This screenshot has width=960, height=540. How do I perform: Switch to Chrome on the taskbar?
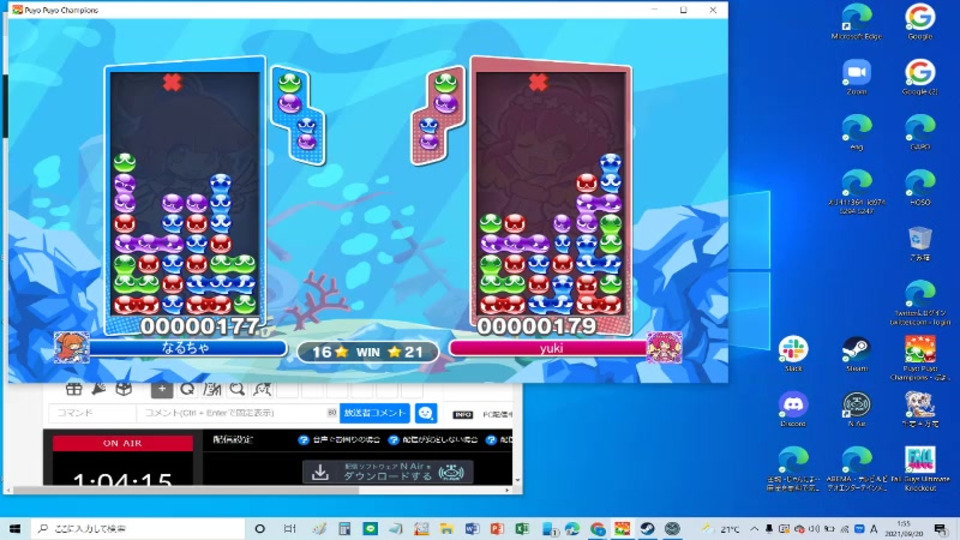pos(598,528)
